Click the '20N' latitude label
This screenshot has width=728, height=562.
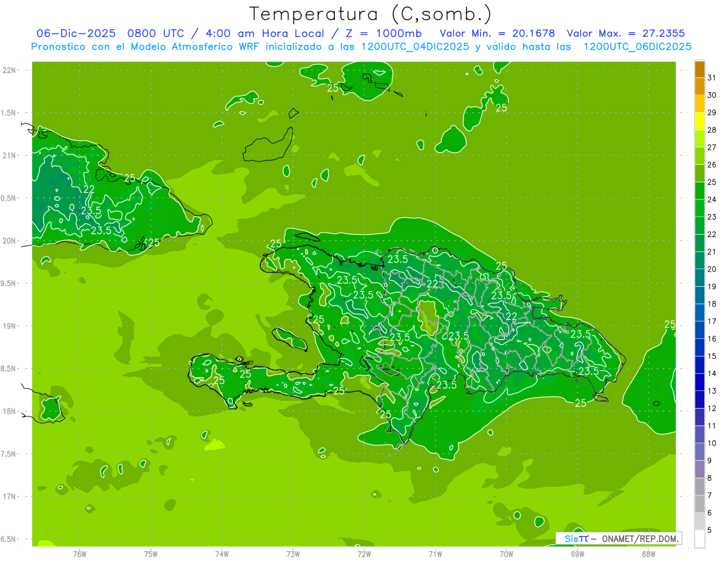(x=8, y=241)
